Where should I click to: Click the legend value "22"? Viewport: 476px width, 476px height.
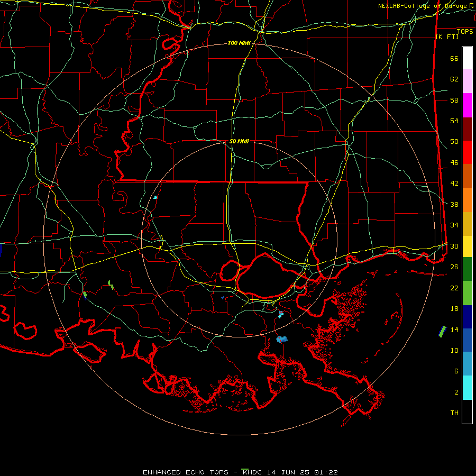(x=454, y=288)
